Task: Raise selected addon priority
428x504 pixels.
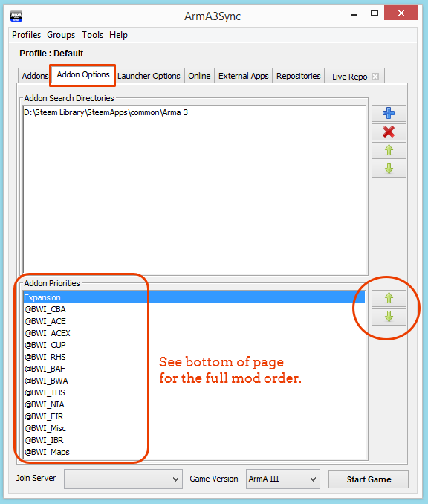Action: 389,298
